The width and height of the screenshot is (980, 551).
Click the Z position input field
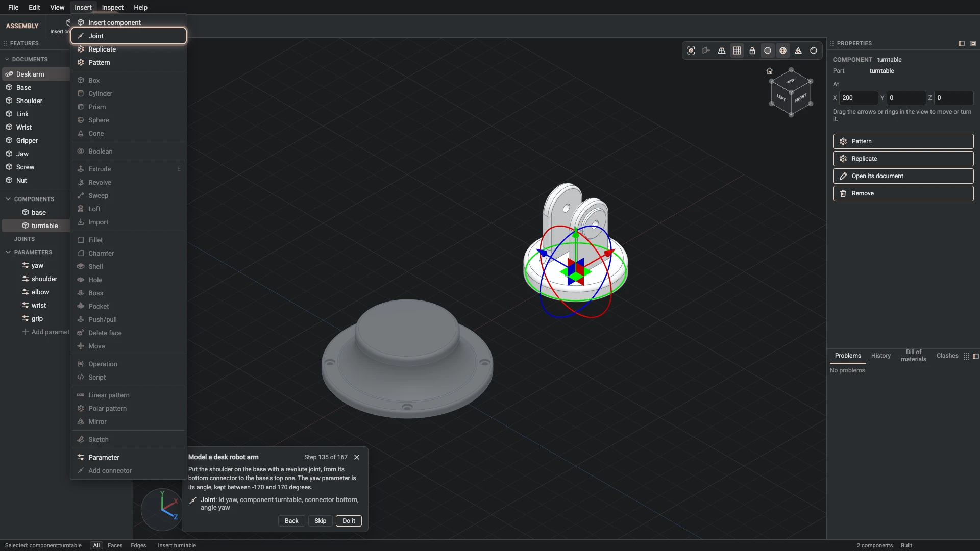click(954, 98)
